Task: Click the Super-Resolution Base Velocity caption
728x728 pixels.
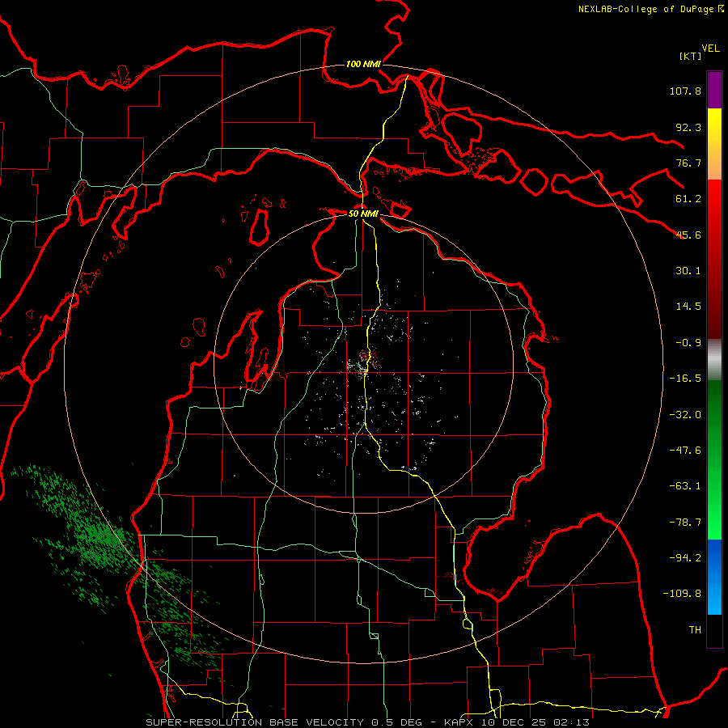Action: click(x=368, y=722)
